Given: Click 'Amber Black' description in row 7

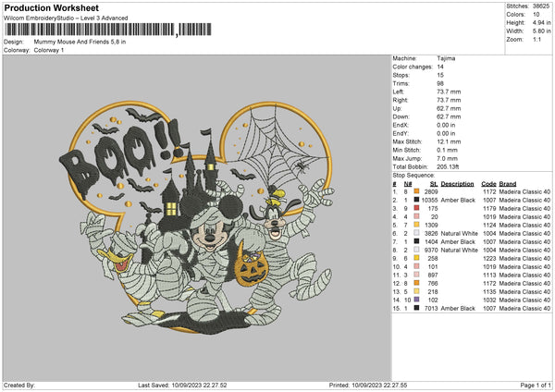Looking at the screenshot, I should click(458, 241).
